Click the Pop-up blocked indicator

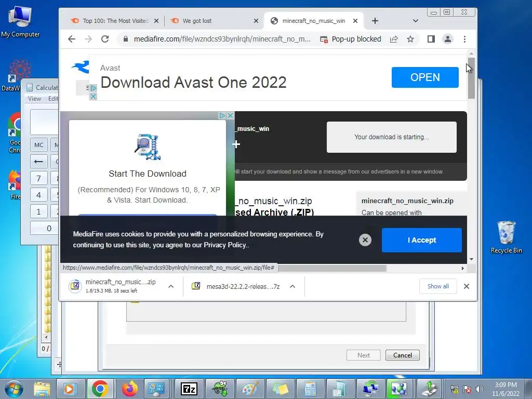[x=351, y=39]
